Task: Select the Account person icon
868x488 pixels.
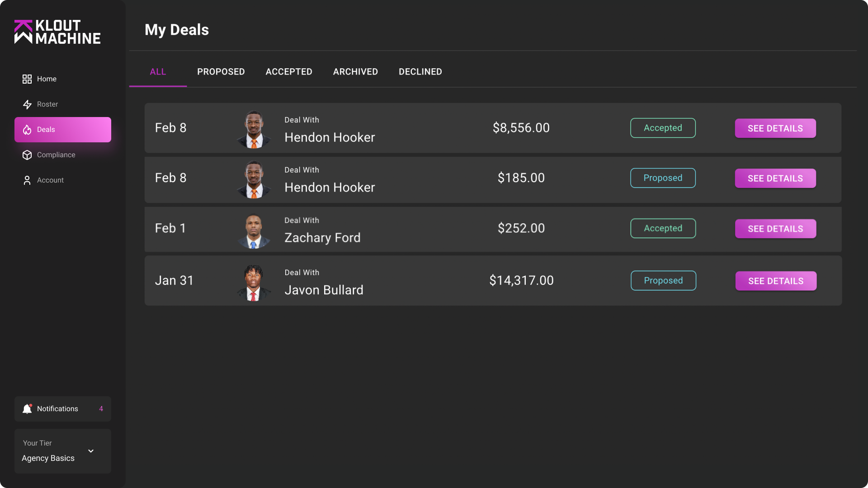Action: (x=27, y=180)
